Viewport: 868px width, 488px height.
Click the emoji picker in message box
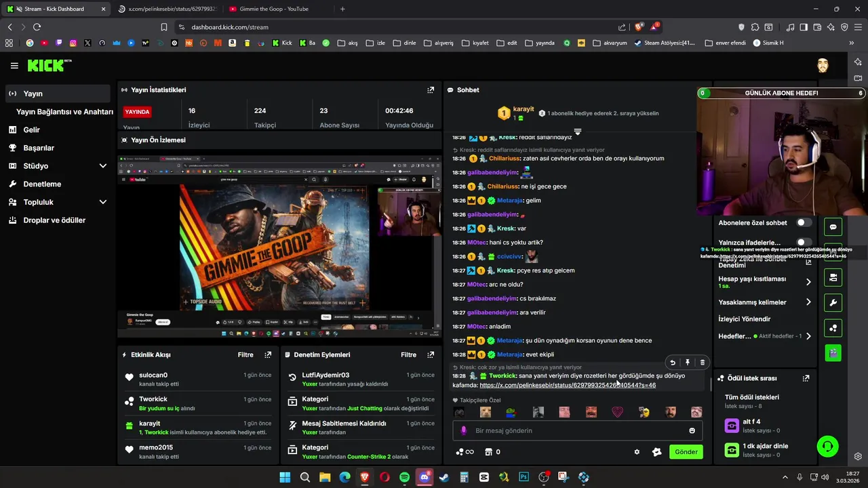pyautogui.click(x=692, y=430)
